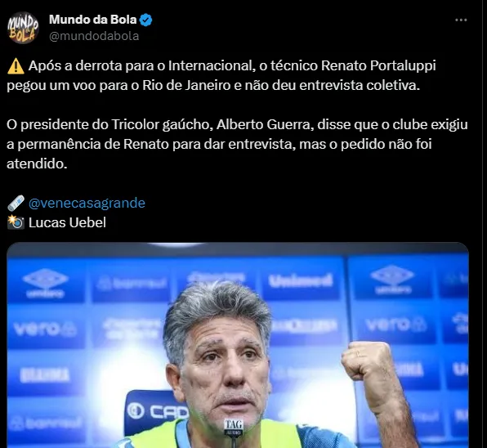Open the @mundodabola handle
This screenshot has width=487, height=448.
94,36
